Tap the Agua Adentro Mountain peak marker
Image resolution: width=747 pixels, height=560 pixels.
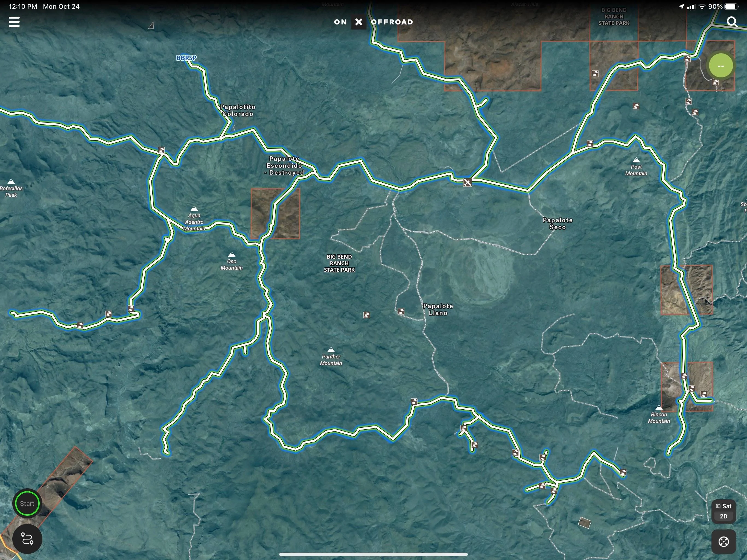[x=194, y=208]
